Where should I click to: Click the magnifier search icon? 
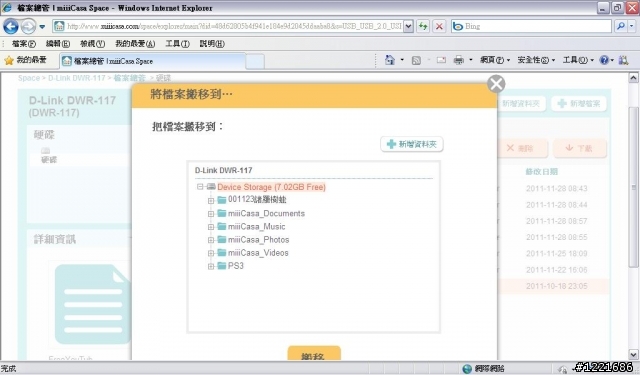point(620,27)
